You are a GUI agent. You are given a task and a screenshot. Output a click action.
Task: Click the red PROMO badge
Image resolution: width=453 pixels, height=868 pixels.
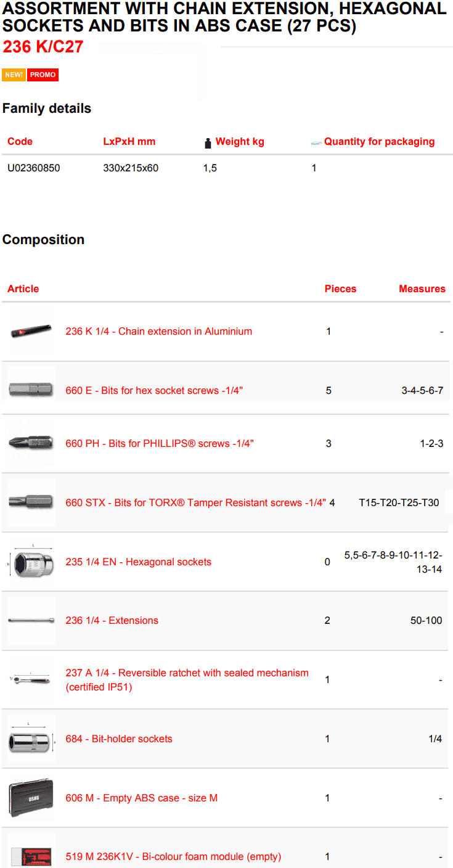[43, 75]
